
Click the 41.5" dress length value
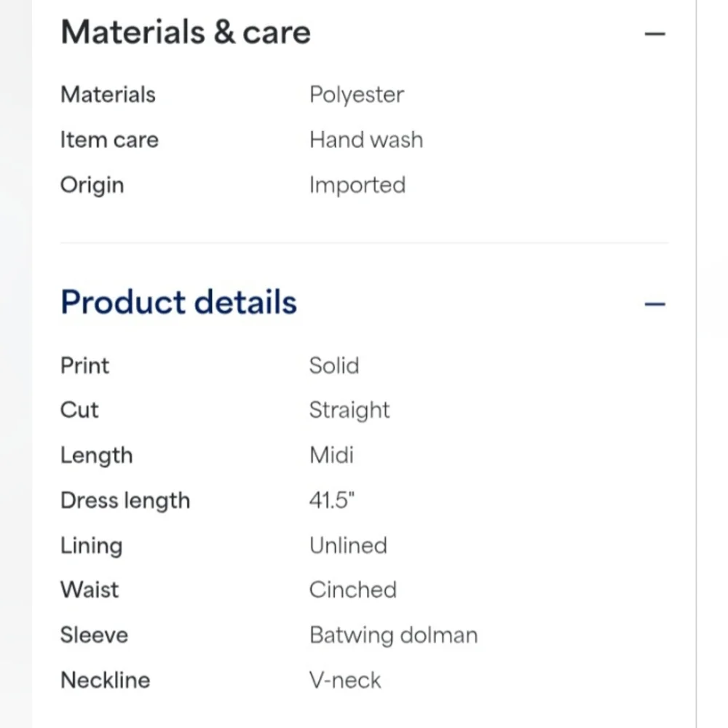[x=332, y=501]
